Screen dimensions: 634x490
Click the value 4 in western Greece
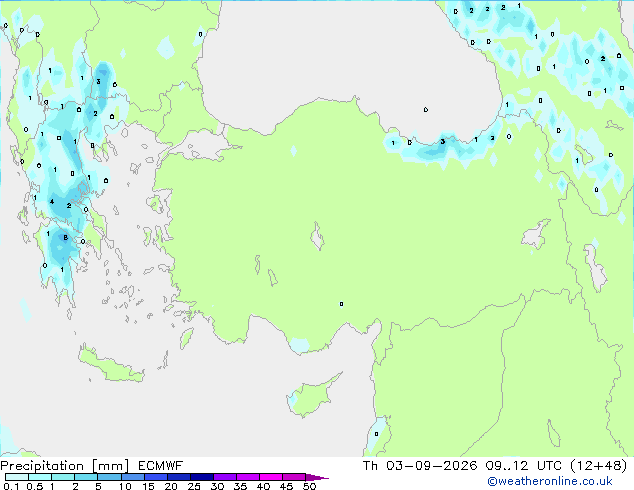click(52, 201)
